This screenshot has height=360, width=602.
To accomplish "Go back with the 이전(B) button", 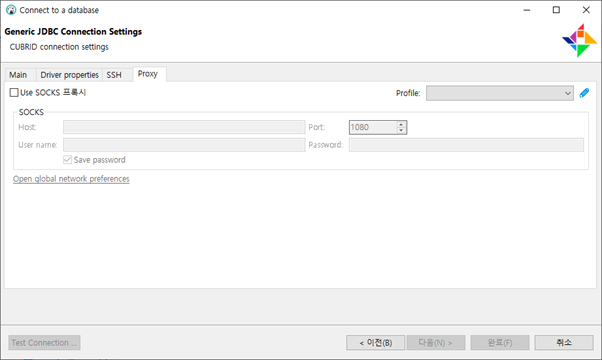I will click(375, 342).
